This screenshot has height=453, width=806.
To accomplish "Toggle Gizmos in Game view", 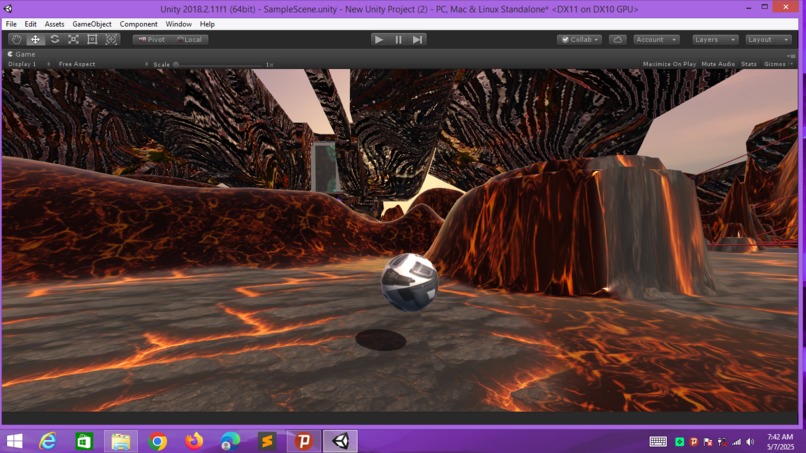I will [775, 64].
